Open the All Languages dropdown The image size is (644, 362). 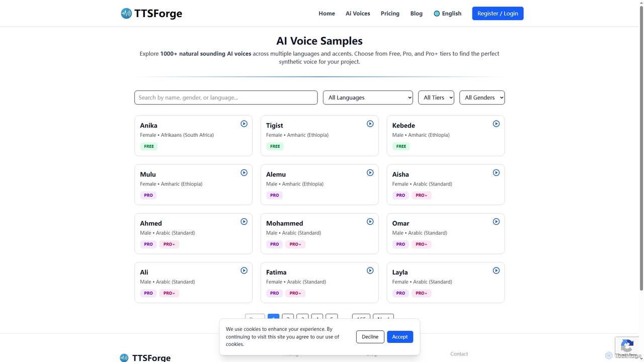368,98
